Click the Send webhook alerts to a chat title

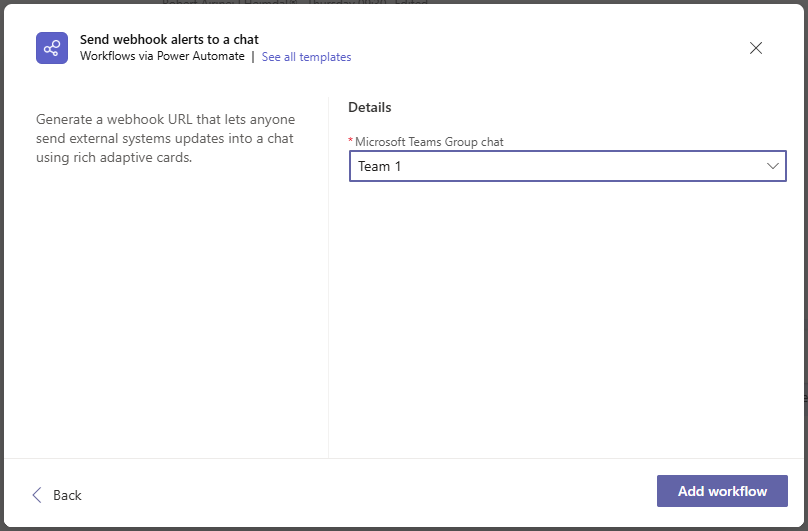click(x=169, y=39)
